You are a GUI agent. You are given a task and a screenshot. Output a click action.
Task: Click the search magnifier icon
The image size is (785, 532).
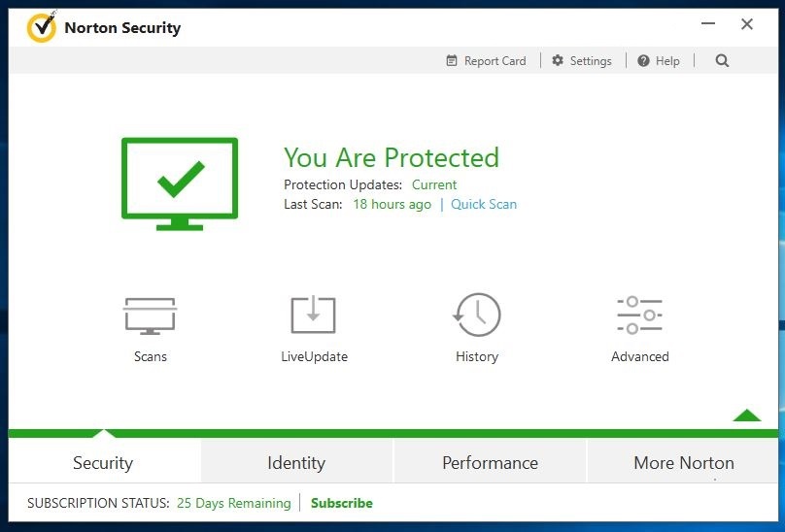[x=722, y=60]
